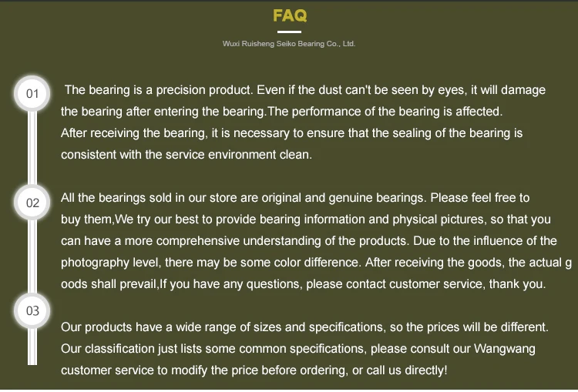Click the line 'The bearing is a precision product'
This screenshot has width=578, height=392.
[305, 90]
